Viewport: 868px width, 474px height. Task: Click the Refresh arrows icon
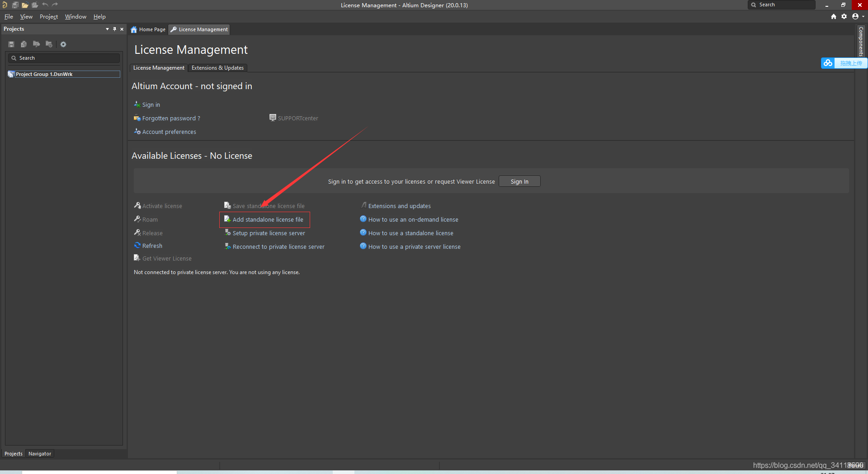click(137, 245)
